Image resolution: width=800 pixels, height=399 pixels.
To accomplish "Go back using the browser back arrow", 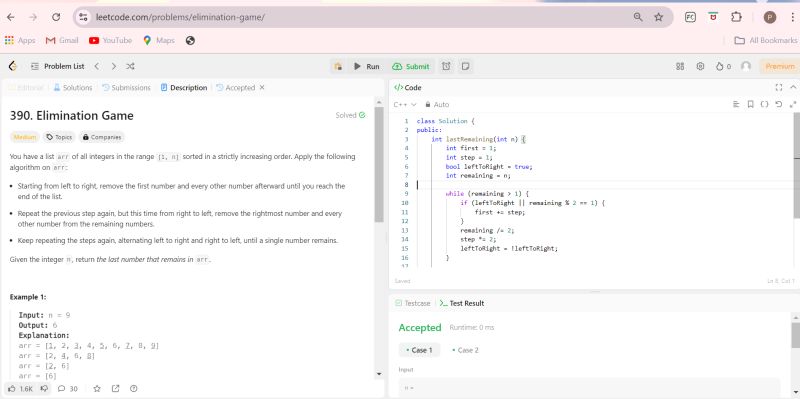I will [x=11, y=17].
